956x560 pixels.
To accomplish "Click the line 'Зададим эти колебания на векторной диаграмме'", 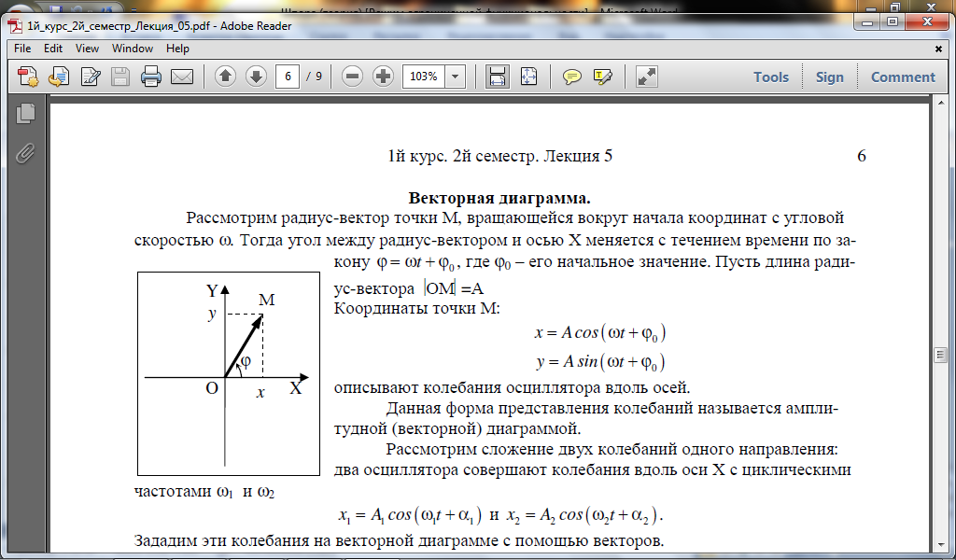I will point(399,541).
